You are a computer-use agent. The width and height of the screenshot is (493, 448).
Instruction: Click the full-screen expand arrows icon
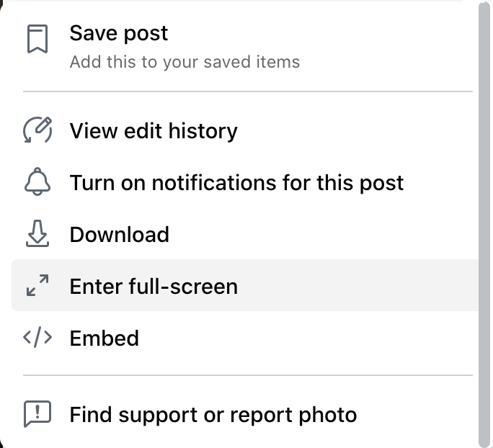(37, 285)
